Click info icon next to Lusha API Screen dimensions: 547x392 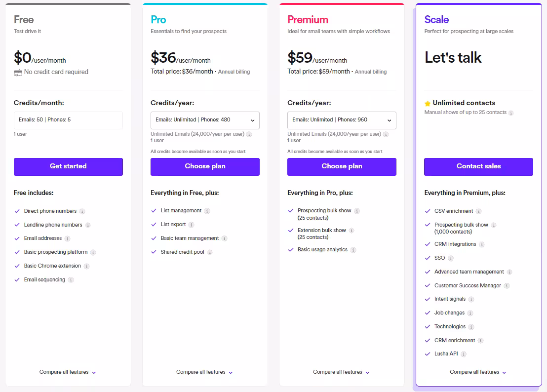[464, 354]
